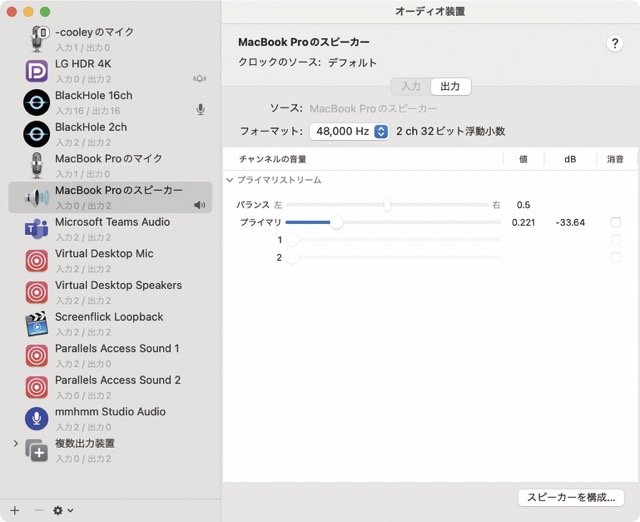Viewport: 640px width, 522px height.
Task: Click the alert sound indicator on LG HDR 4K
Action: tap(200, 78)
